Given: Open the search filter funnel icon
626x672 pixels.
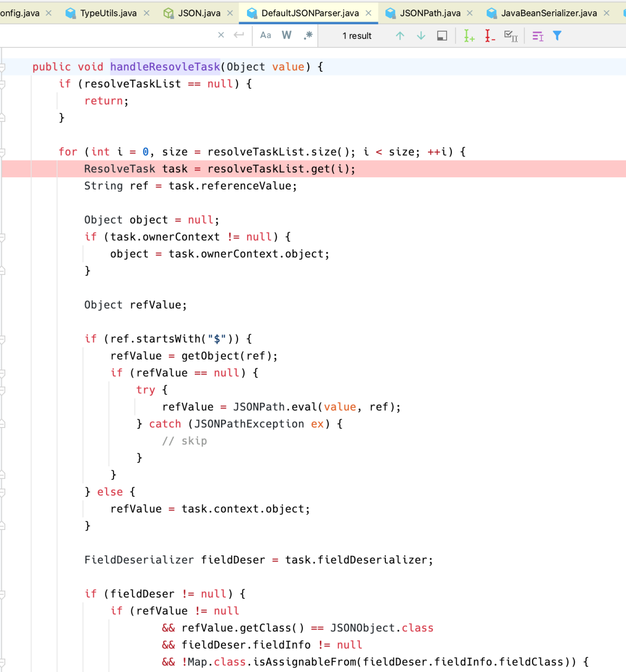Looking at the screenshot, I should pos(557,35).
